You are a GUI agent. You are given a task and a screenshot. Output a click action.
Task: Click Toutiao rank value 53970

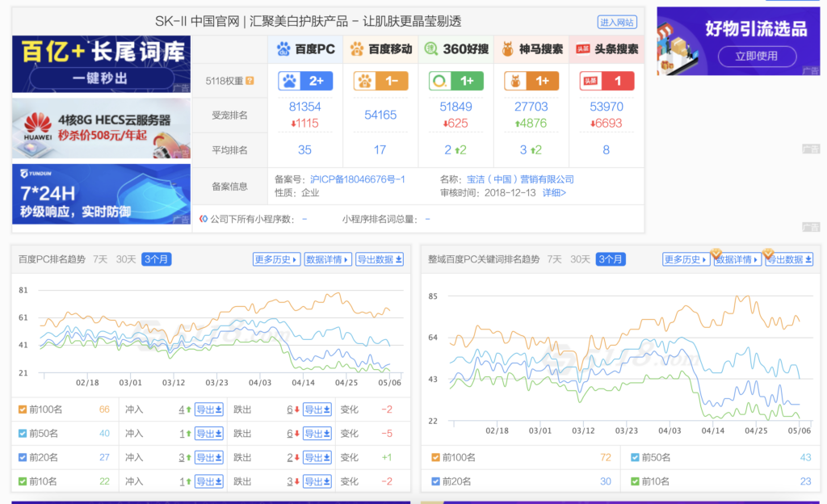pos(607,107)
